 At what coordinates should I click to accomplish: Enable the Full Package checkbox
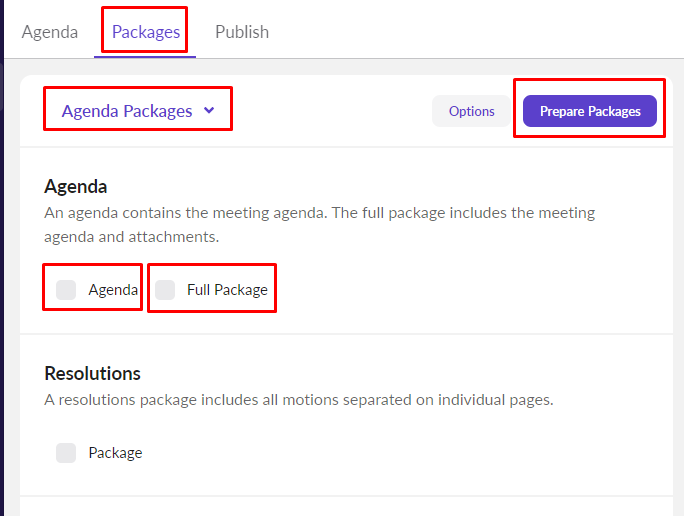(165, 290)
